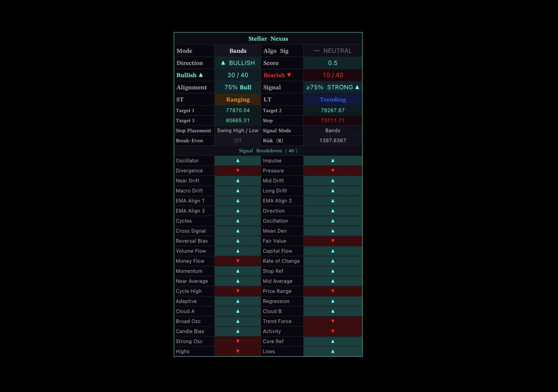This screenshot has width=558, height=392.
Task: Click the bullish arrow beside Oscillator
Action: coord(237,160)
